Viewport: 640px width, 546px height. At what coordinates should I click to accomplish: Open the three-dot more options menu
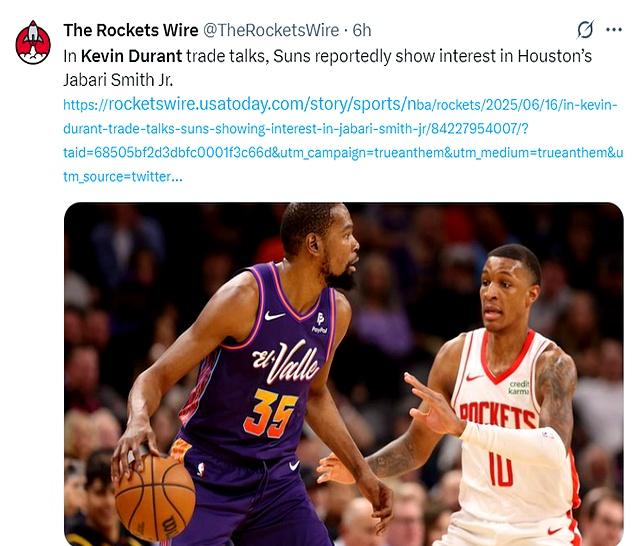coord(614,29)
